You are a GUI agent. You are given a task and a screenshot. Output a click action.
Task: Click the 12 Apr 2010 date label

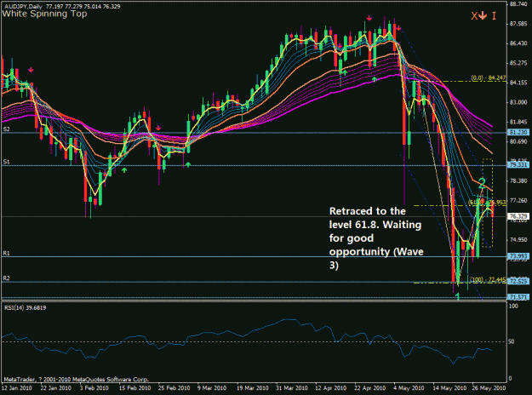pyautogui.click(x=331, y=387)
